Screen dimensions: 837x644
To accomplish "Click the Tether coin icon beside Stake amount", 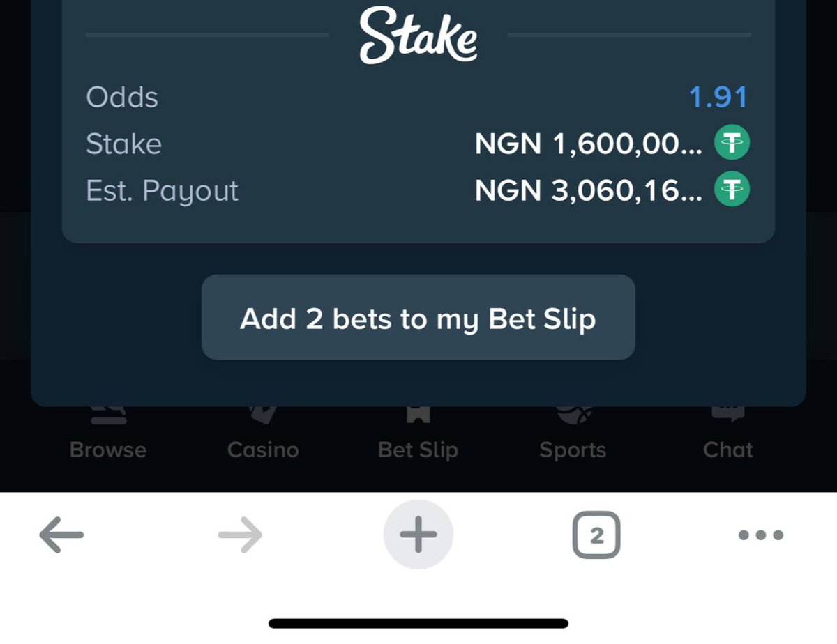I will tap(732, 144).
